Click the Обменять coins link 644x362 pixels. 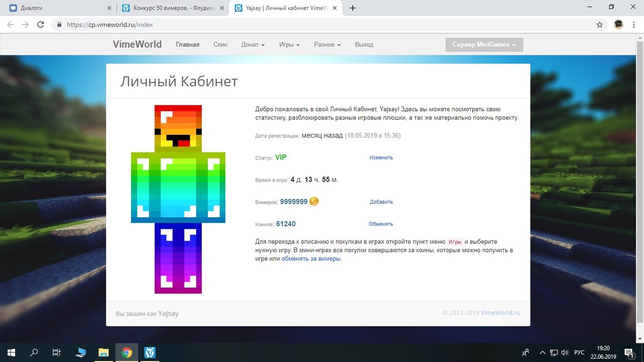(x=381, y=224)
